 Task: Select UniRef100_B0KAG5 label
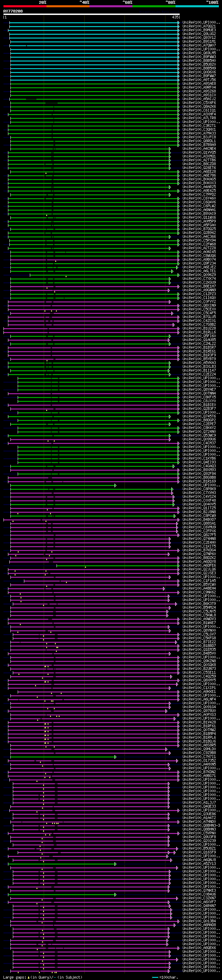click(x=199, y=179)
